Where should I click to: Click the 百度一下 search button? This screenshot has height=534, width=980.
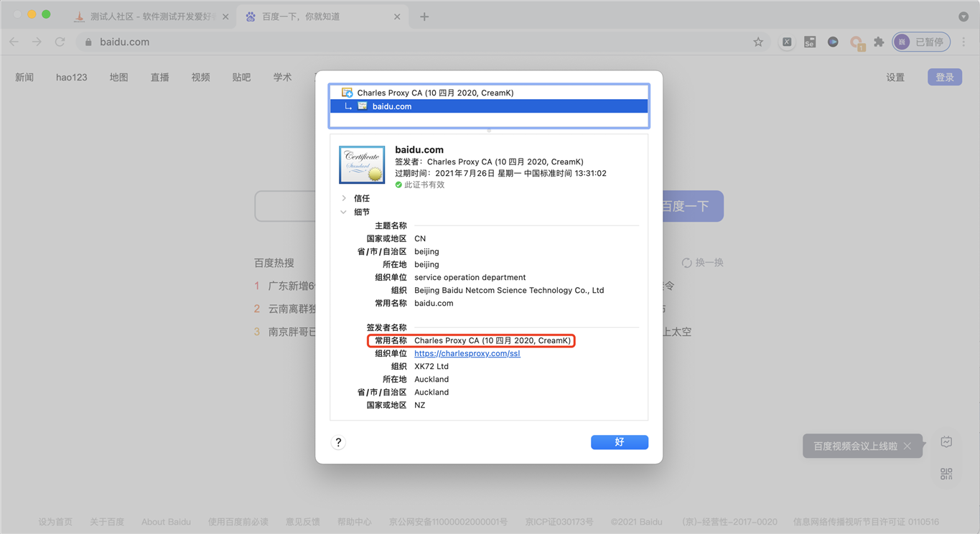point(693,206)
